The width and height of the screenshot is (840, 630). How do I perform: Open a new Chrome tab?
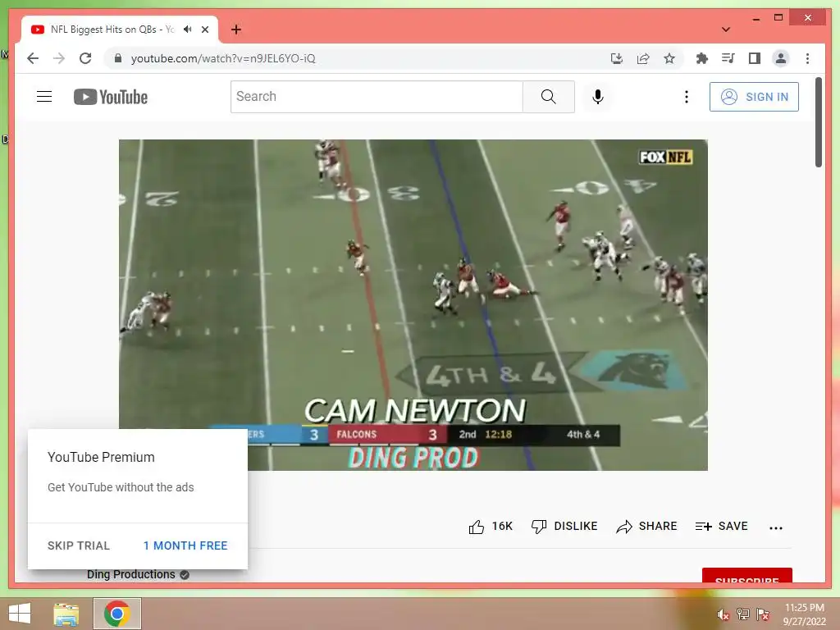(235, 30)
